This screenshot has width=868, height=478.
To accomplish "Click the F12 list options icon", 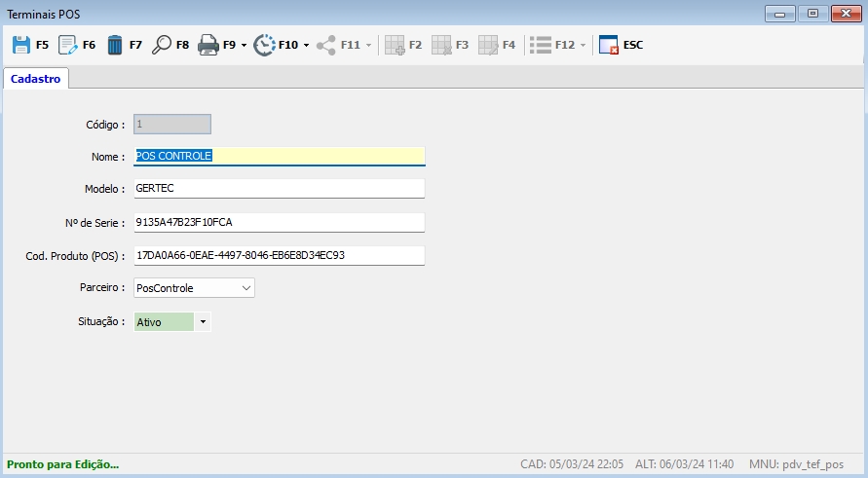I will (541, 45).
